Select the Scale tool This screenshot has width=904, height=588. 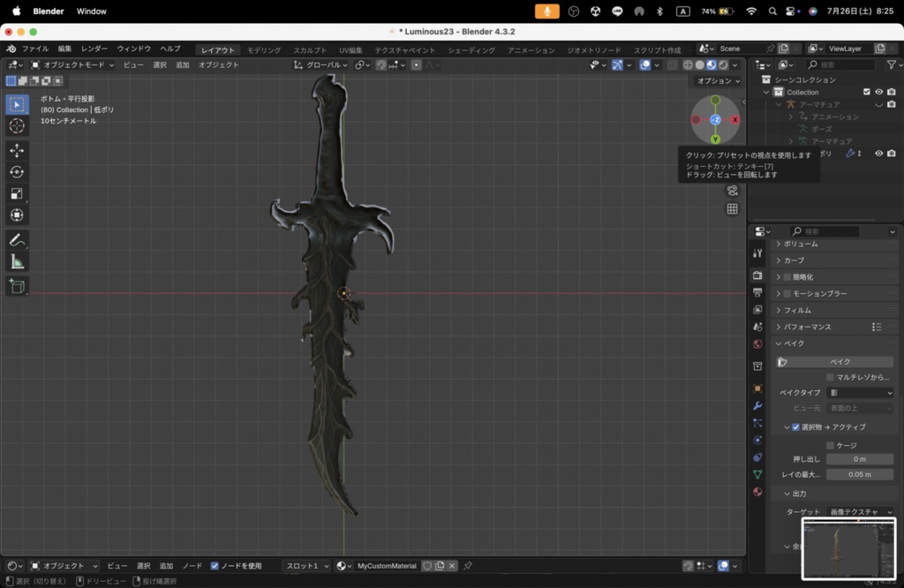[x=16, y=193]
